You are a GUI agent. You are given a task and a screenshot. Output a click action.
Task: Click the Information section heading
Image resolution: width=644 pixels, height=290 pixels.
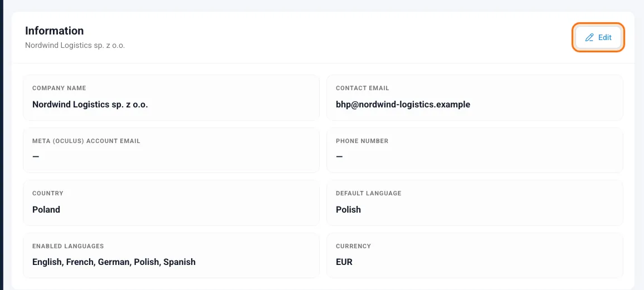pos(54,31)
